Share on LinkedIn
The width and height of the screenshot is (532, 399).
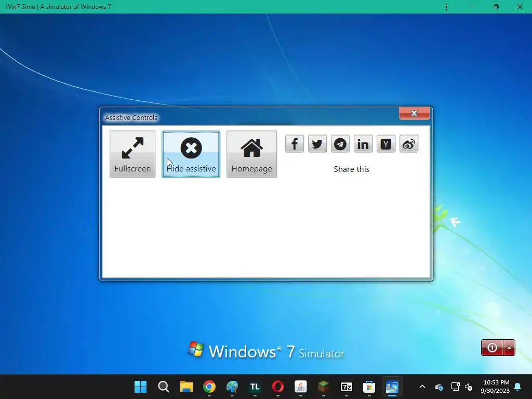363,144
